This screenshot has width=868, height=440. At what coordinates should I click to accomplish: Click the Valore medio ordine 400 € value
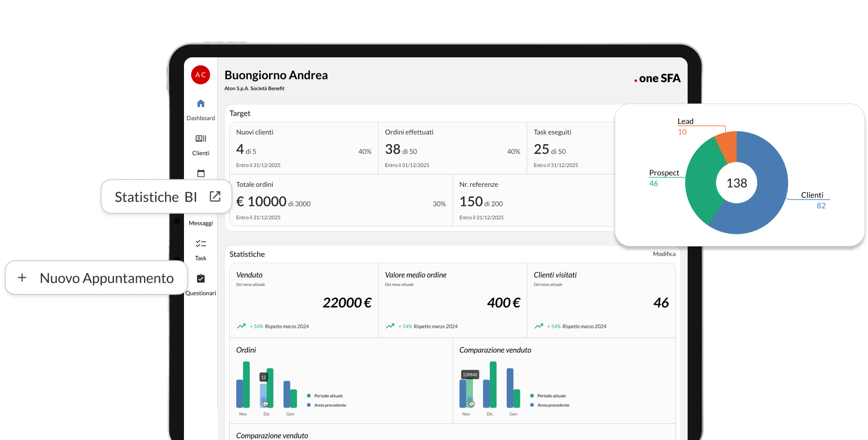(504, 303)
